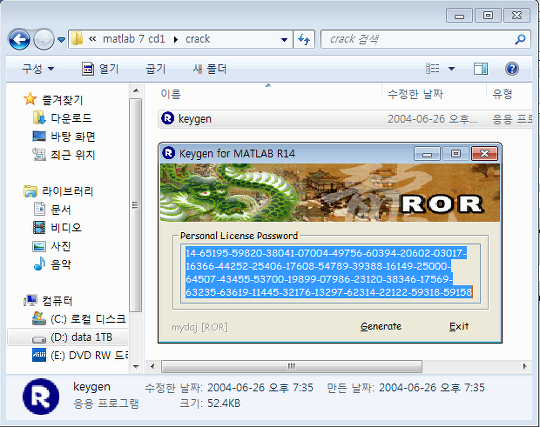Select the keygen file in list
Image resolution: width=540 pixels, height=427 pixels.
[345, 119]
